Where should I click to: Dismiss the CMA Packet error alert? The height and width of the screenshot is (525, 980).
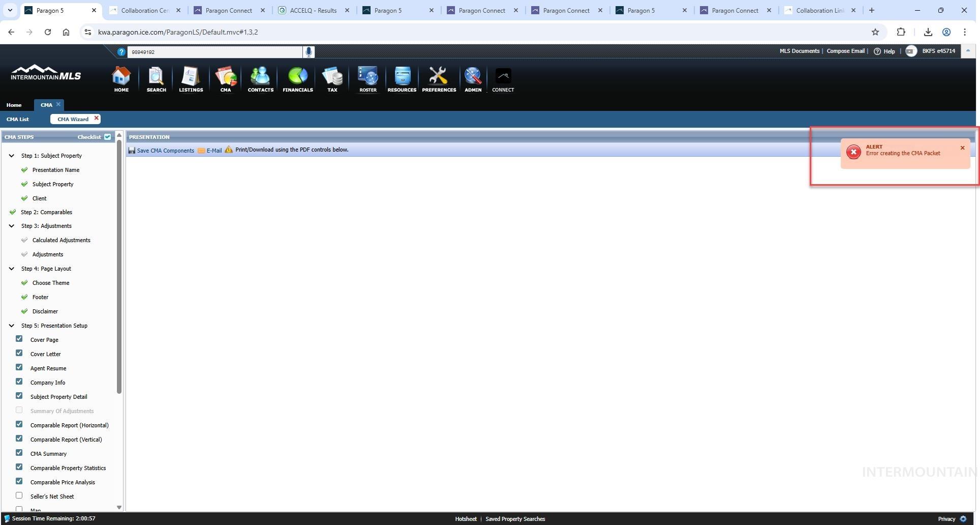point(962,148)
